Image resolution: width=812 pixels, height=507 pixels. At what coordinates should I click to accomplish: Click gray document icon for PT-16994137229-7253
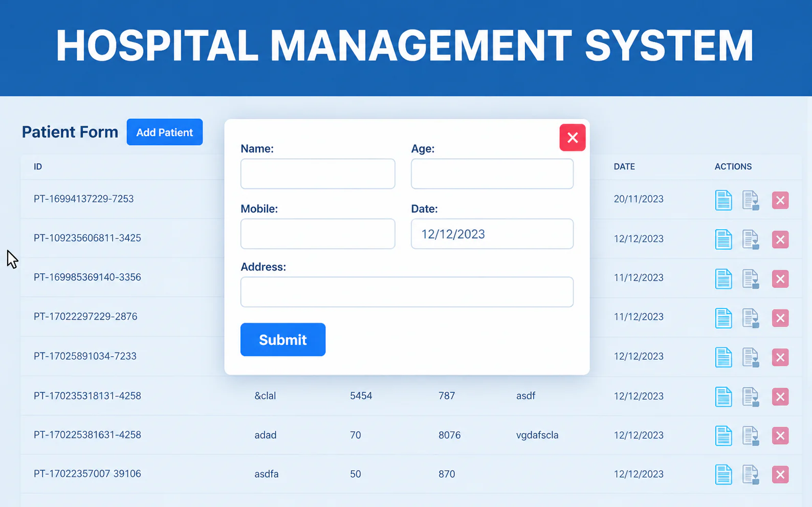(751, 200)
